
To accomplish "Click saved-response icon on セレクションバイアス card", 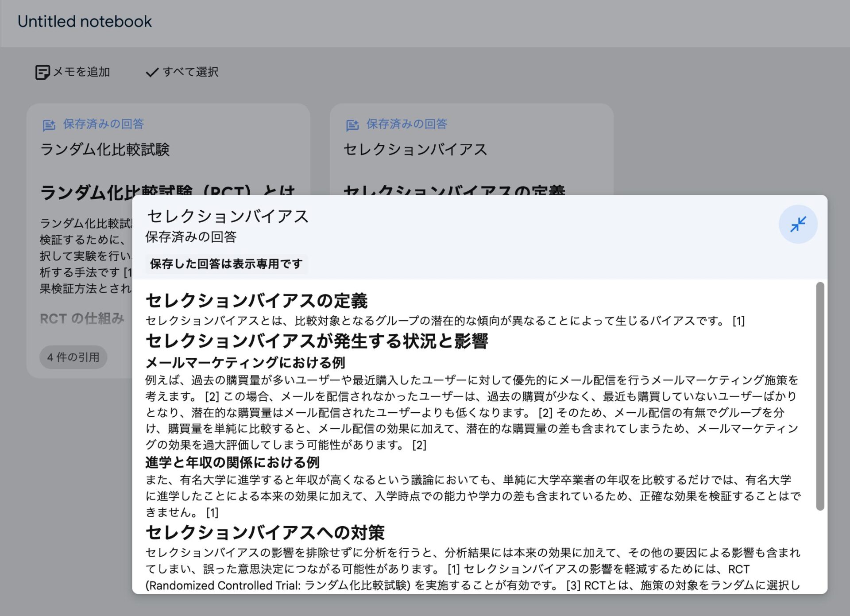I will click(352, 125).
